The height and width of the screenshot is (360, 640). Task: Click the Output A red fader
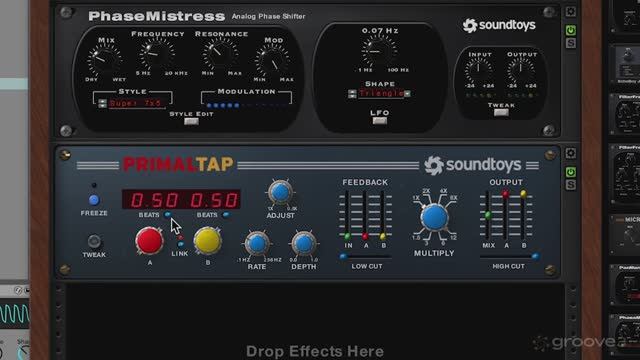[506, 194]
